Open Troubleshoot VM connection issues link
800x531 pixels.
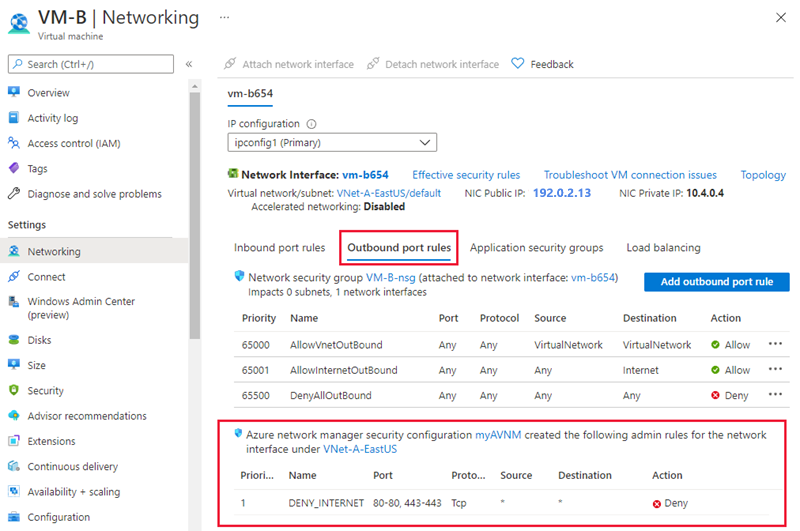(630, 175)
